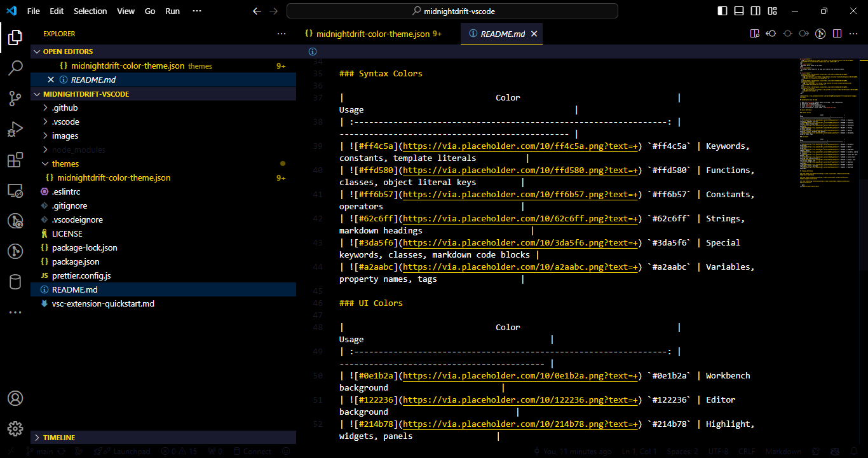Image resolution: width=868 pixels, height=458 pixels.
Task: Show additional activity bar views
Action: click(15, 312)
